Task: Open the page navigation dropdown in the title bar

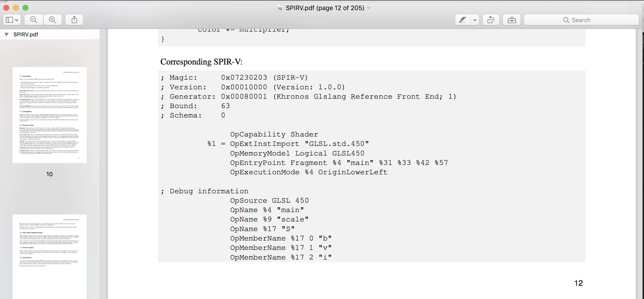Action: [368, 8]
